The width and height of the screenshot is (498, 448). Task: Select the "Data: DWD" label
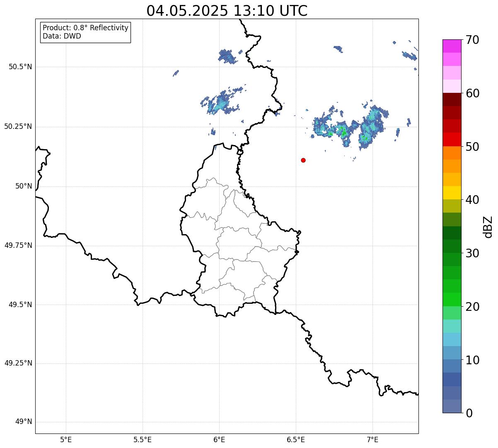coord(62,36)
